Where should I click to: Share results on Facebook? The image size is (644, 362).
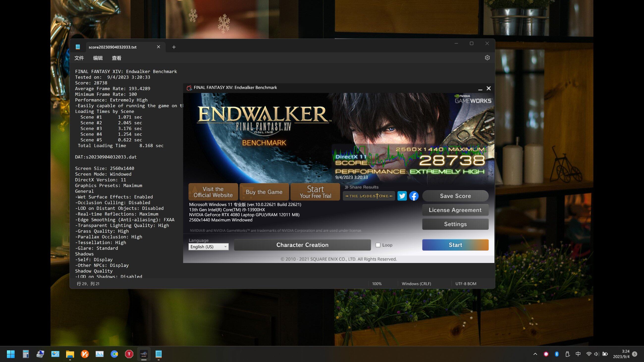[414, 196]
